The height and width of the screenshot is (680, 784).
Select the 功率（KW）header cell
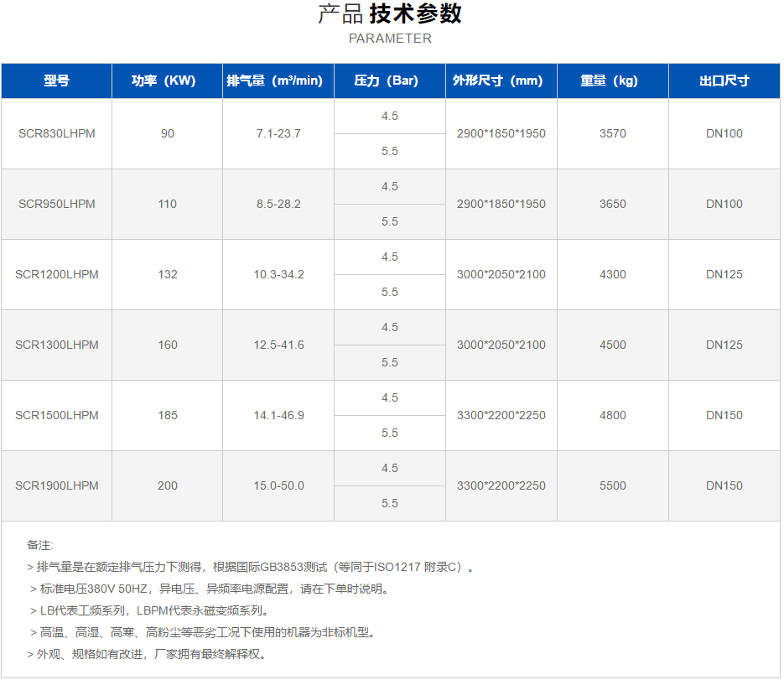click(166, 80)
